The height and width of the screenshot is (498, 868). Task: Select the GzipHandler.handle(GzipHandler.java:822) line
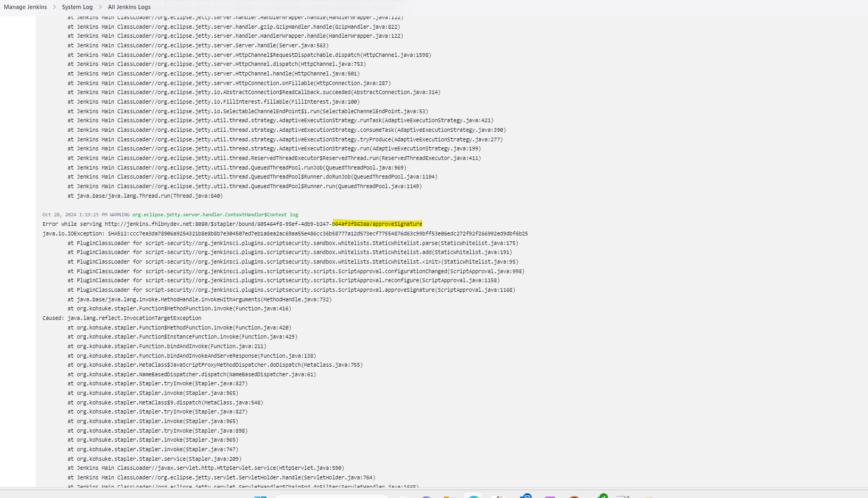tap(234, 27)
